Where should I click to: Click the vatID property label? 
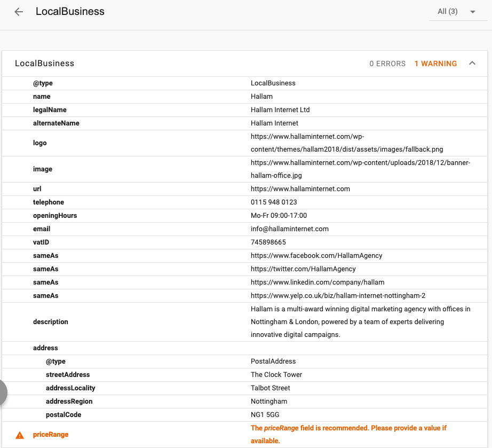coord(41,242)
